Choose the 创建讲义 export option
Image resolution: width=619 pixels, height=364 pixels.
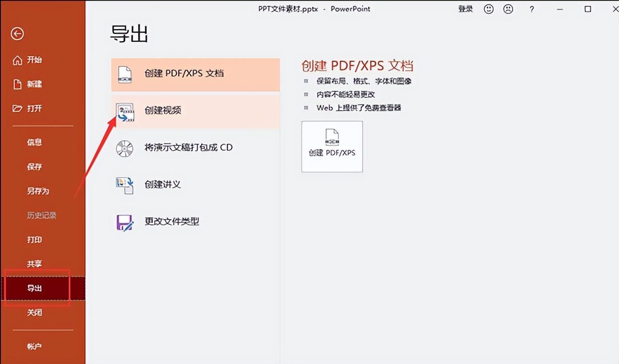196,185
